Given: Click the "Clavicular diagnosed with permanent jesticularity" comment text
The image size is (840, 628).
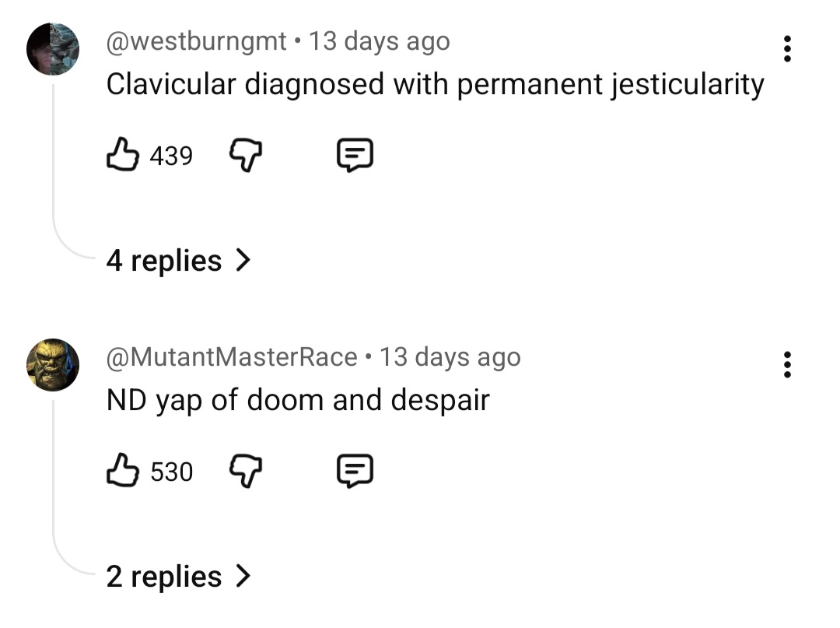Looking at the screenshot, I should [x=435, y=84].
